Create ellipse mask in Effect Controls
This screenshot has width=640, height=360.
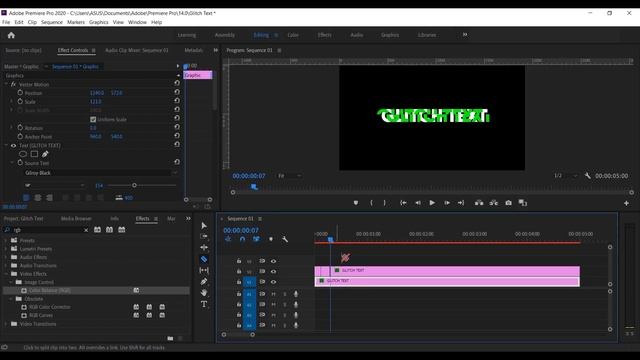(x=23, y=154)
